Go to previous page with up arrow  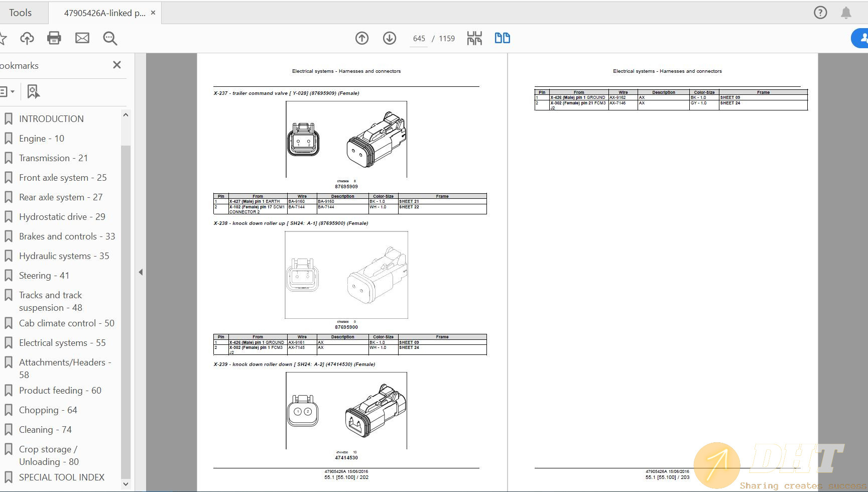pyautogui.click(x=362, y=38)
